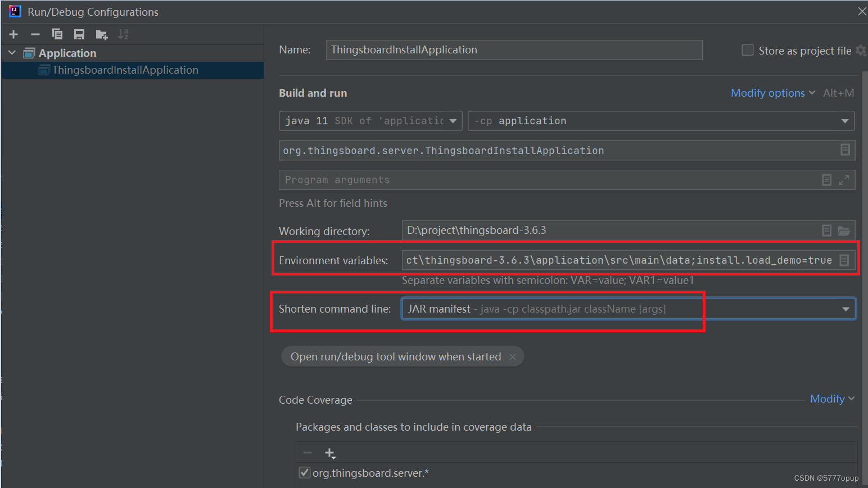Viewport: 868px width, 488px height.
Task: Add a new run configuration with plus icon
Action: pyautogui.click(x=13, y=34)
